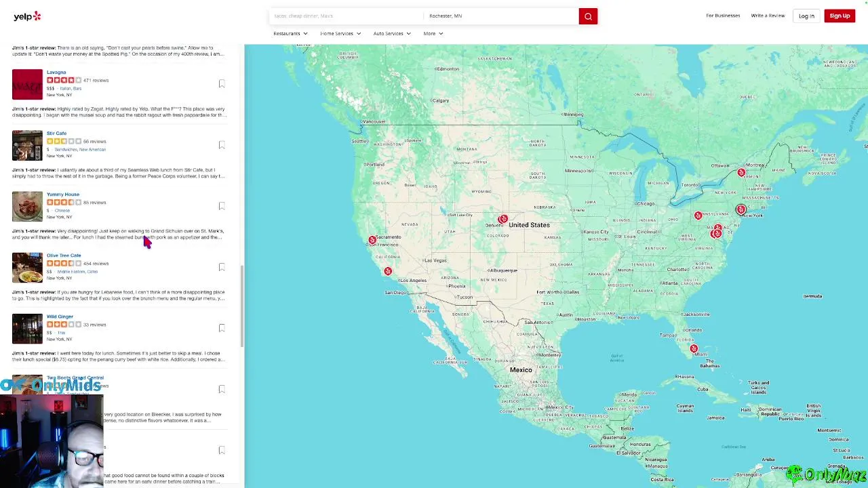Open the Lavagna business page
This screenshot has height=488, width=868.
click(x=56, y=72)
